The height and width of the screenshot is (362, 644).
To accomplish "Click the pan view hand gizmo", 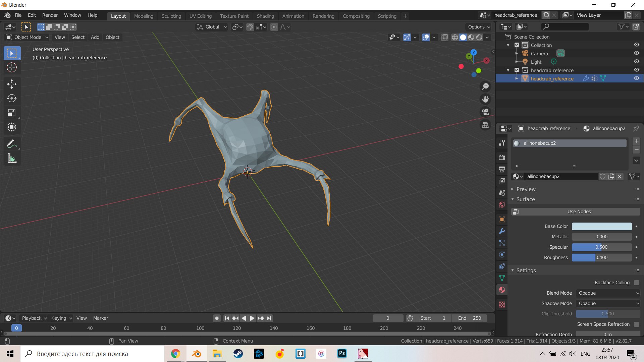I will (485, 100).
